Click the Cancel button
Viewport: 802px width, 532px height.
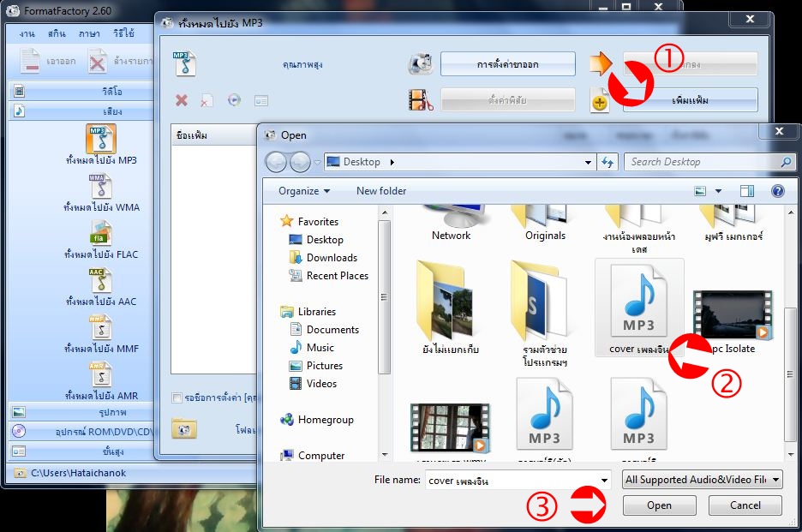745,505
